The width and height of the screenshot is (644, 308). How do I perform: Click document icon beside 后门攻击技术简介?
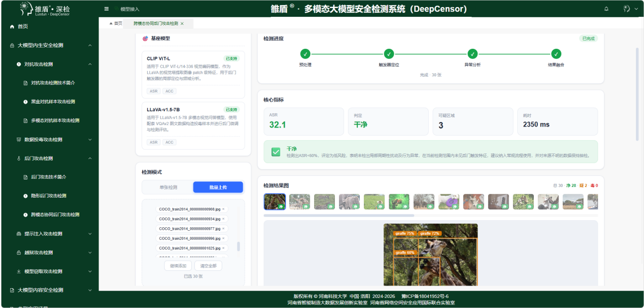[x=25, y=177]
